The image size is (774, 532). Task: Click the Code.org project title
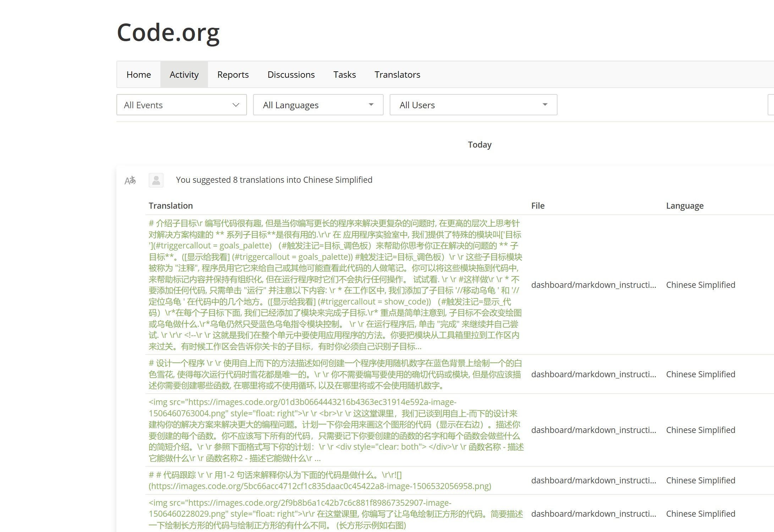coord(168,33)
